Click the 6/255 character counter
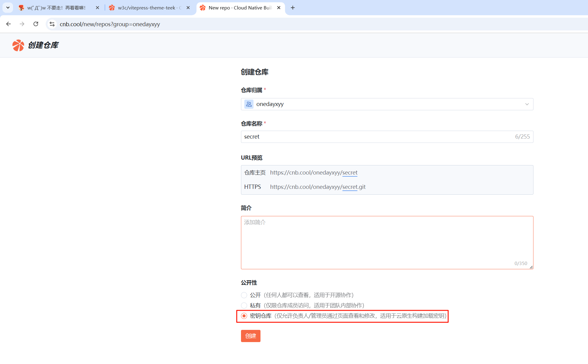 click(x=522, y=137)
